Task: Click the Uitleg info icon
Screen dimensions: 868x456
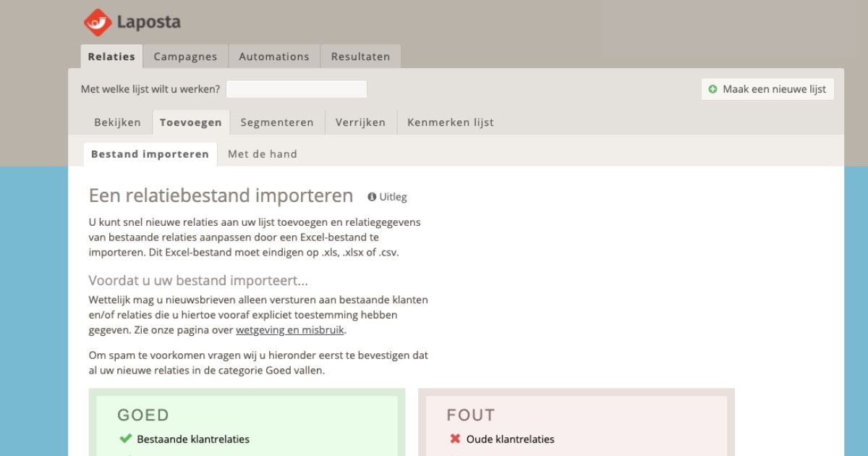Action: 372,197
